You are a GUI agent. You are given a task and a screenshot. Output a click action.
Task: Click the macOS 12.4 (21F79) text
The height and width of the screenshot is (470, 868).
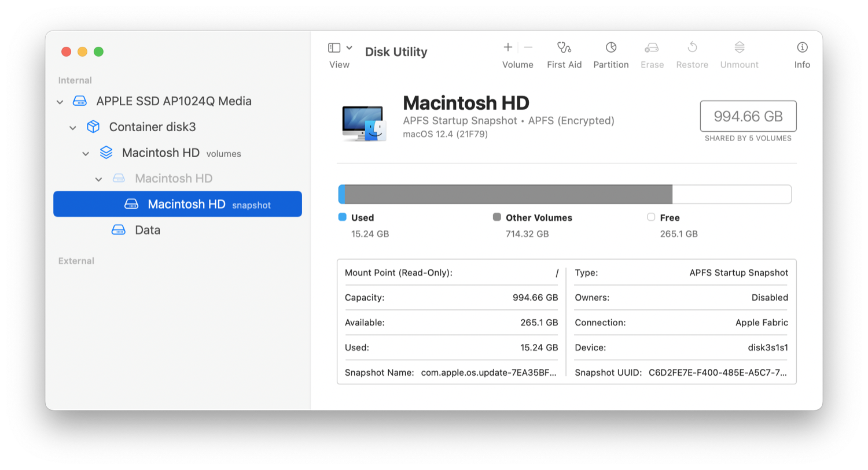tap(445, 134)
